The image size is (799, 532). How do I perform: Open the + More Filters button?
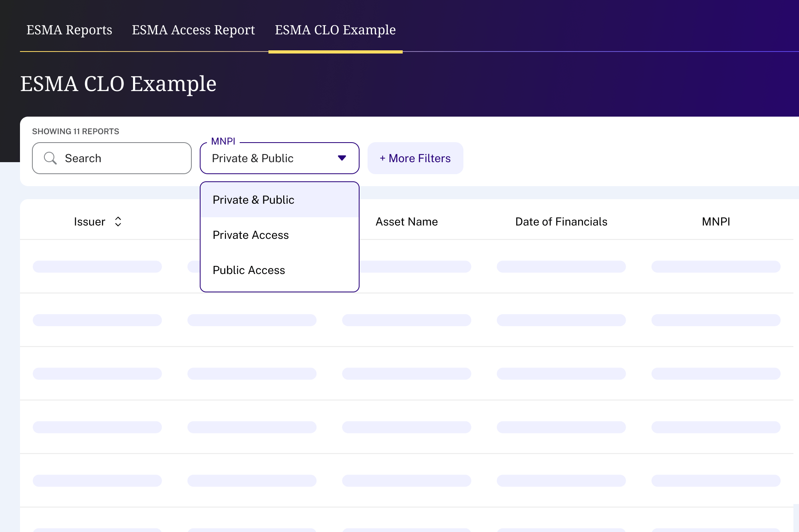coord(415,158)
